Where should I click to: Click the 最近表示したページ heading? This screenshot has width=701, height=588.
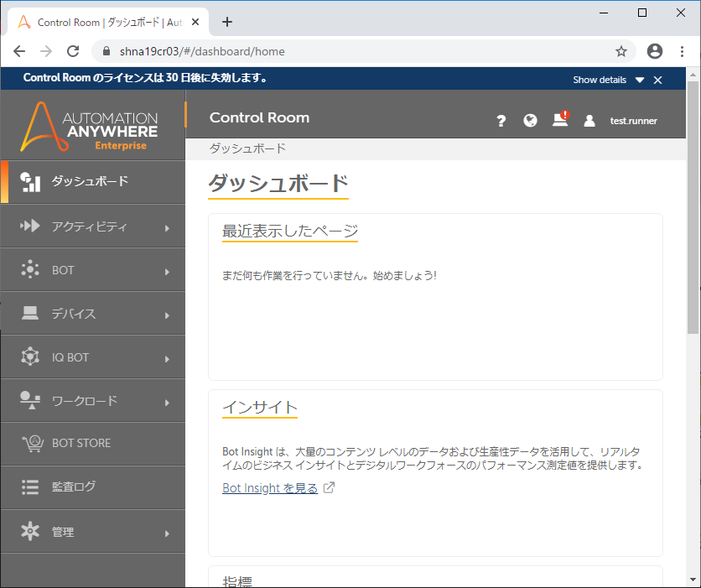[x=289, y=231]
